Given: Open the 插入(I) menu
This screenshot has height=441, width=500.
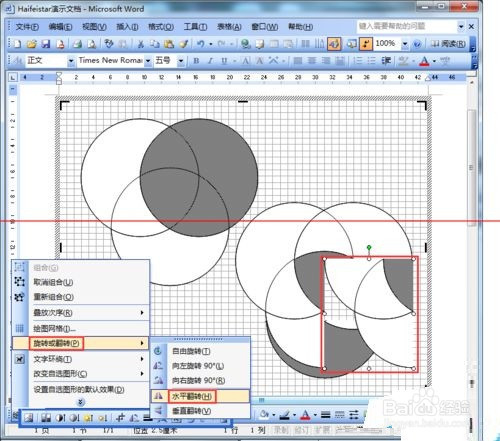Looking at the screenshot, I should (x=127, y=27).
